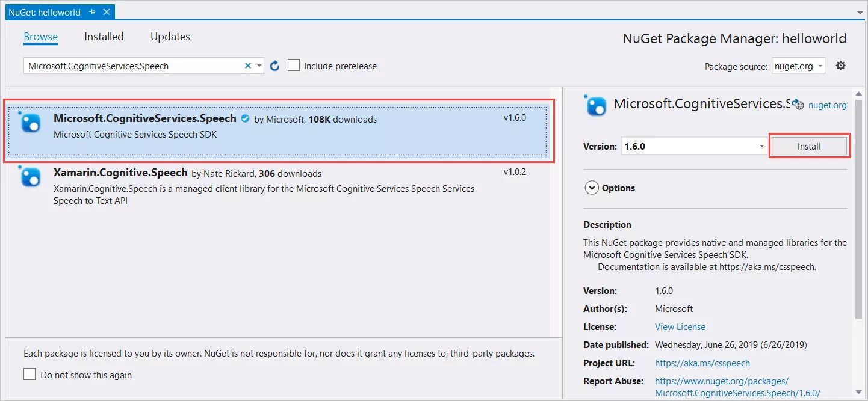Viewport: 868px width, 401px height.
Task: Open the search history dropdown arrow
Action: coord(259,66)
